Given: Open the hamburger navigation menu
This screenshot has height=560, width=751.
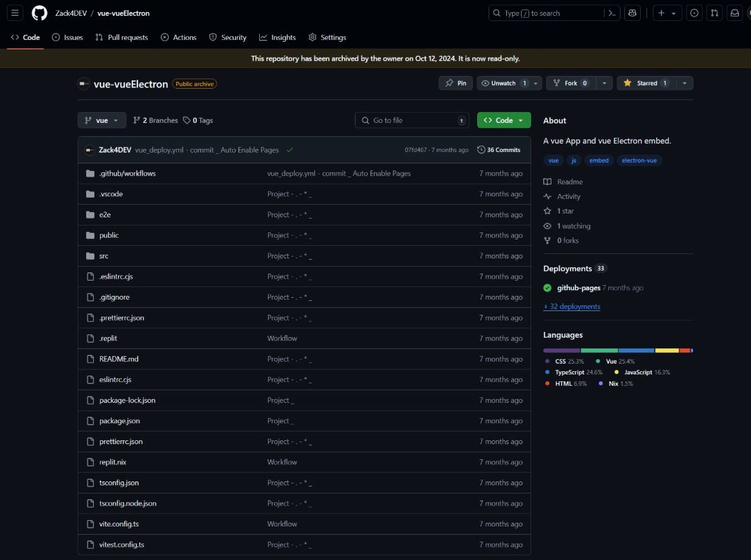Looking at the screenshot, I should (x=15, y=13).
